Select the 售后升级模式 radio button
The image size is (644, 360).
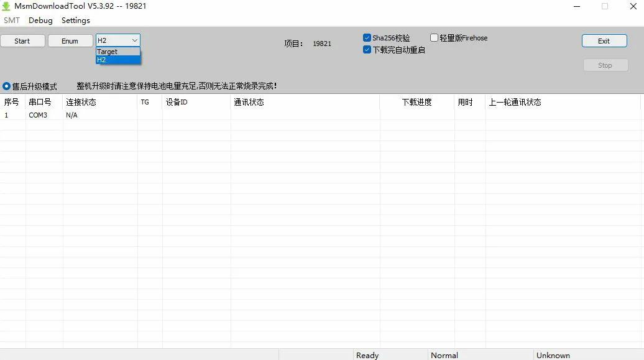pyautogui.click(x=6, y=86)
